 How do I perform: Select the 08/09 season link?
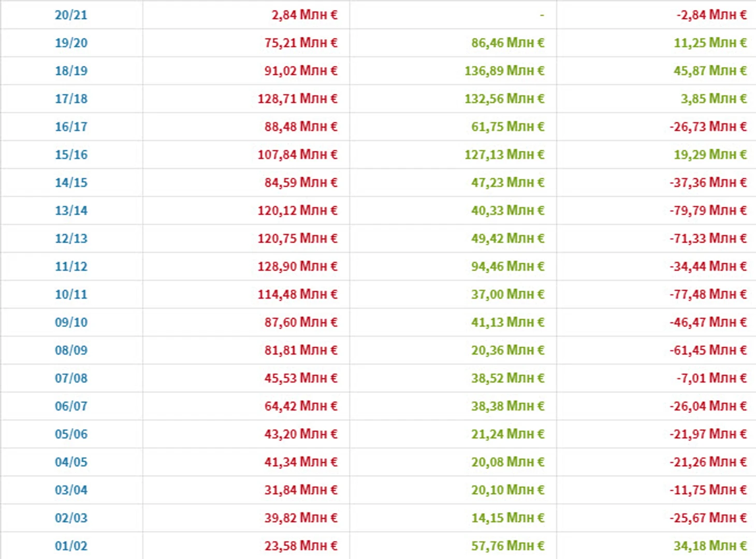click(71, 350)
